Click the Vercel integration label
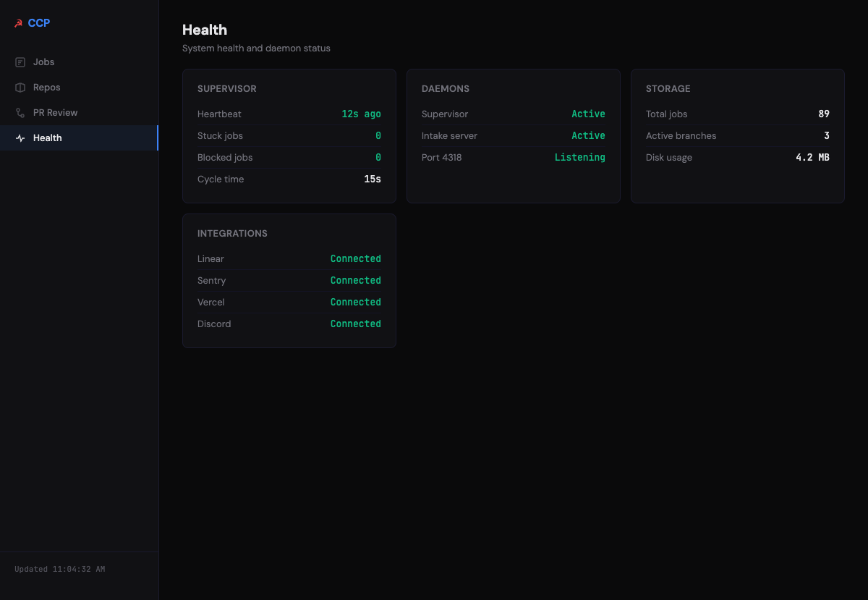Viewport: 868px width, 600px height. (x=211, y=303)
